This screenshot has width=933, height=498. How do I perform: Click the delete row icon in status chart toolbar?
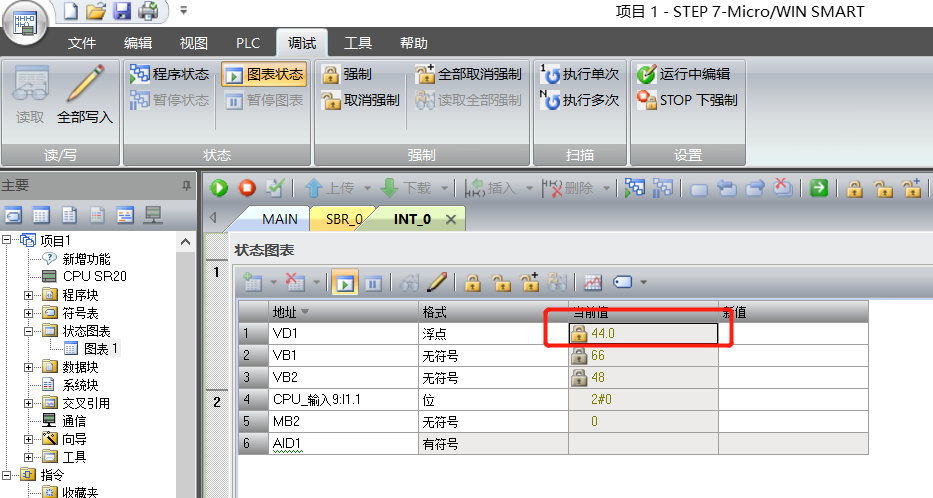point(295,282)
